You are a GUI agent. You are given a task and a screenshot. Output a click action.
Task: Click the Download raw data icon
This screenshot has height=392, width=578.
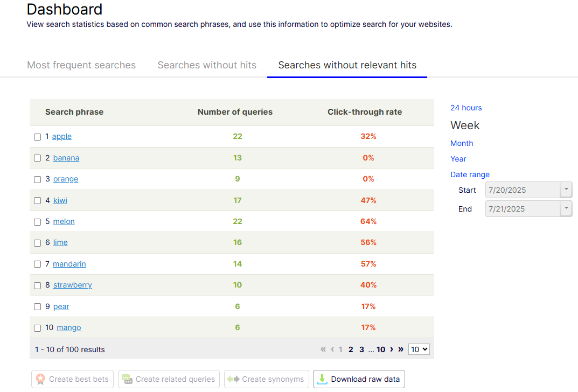coord(322,379)
